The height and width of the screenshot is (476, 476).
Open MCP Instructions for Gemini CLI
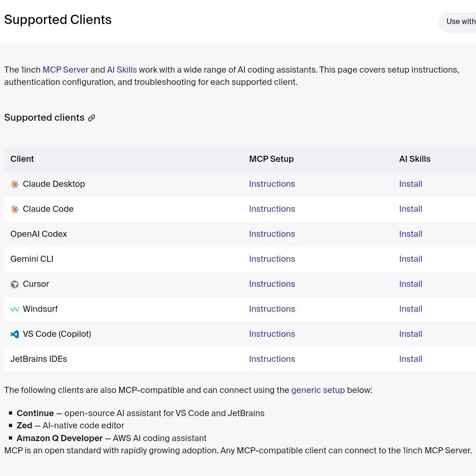click(272, 259)
